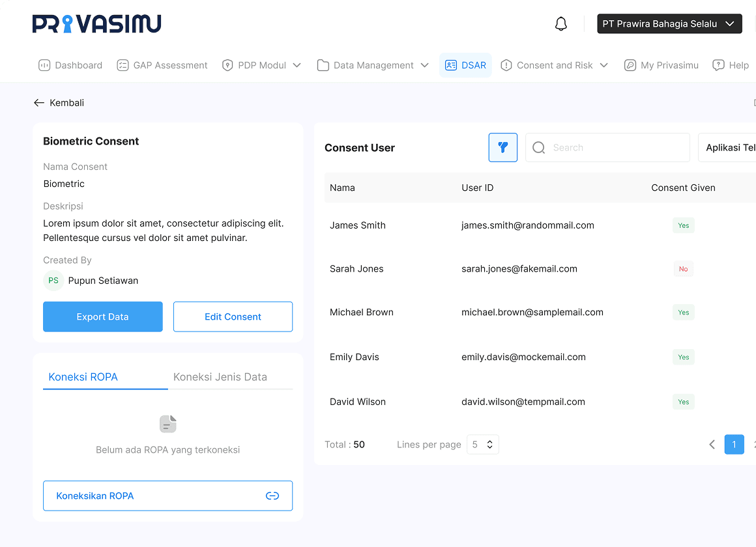The height and width of the screenshot is (547, 756).
Task: Click the PS avatar of Pupun Setiawan
Action: coord(53,281)
